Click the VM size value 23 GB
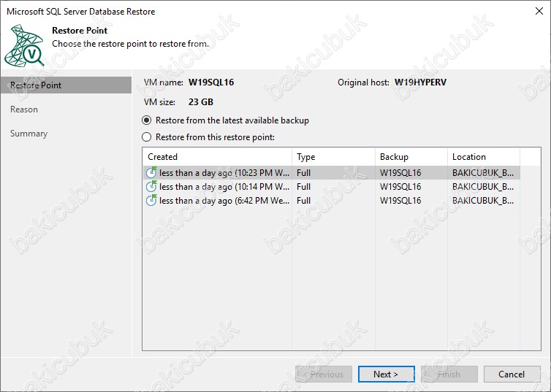This screenshot has height=392, width=551. [201, 102]
